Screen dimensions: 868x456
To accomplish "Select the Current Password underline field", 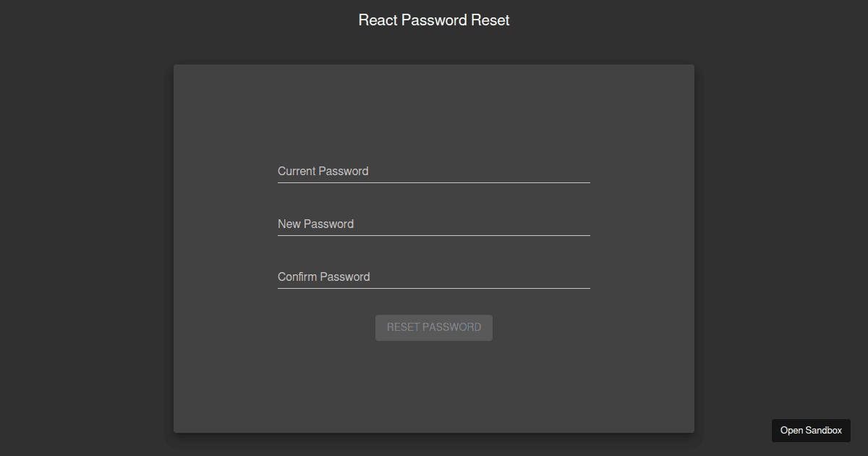I will (434, 174).
